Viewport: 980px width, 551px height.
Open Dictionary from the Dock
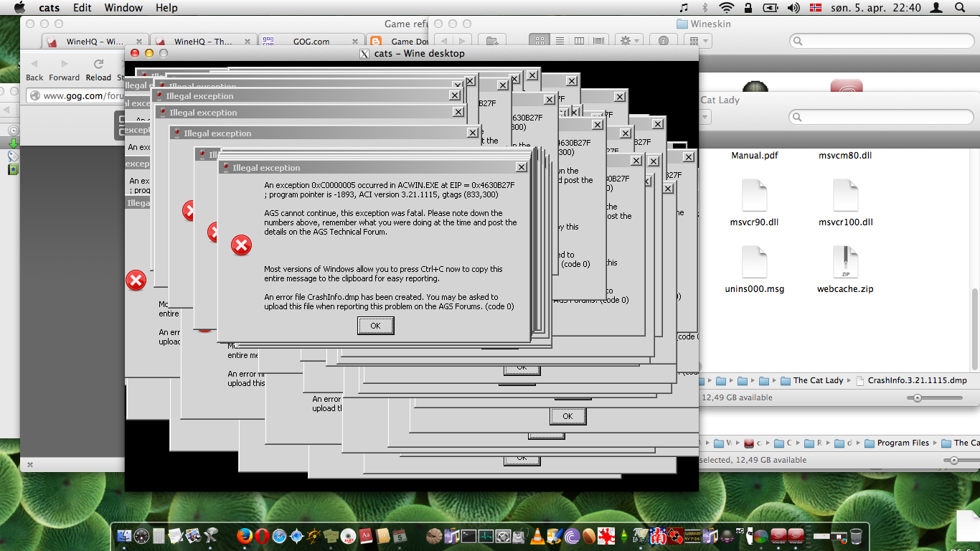pyautogui.click(x=365, y=535)
